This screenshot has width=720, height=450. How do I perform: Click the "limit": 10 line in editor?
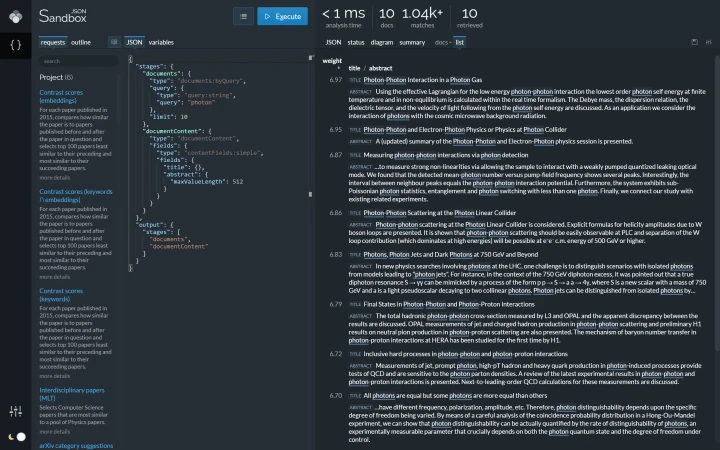click(168, 117)
